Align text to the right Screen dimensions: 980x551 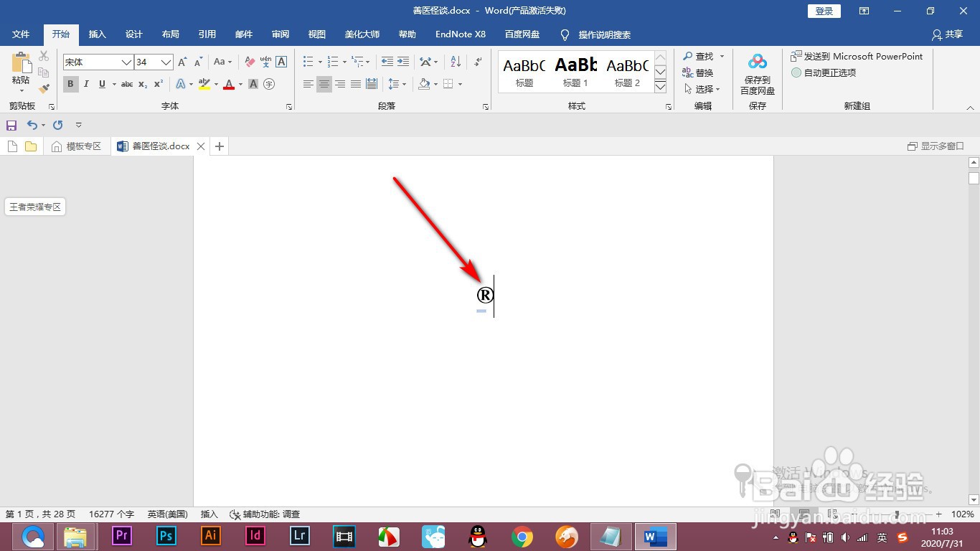[x=340, y=84]
